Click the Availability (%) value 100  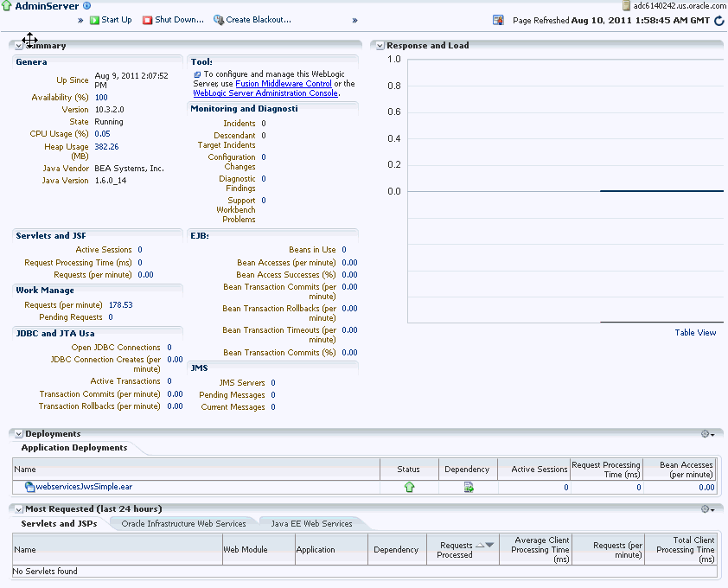click(101, 98)
